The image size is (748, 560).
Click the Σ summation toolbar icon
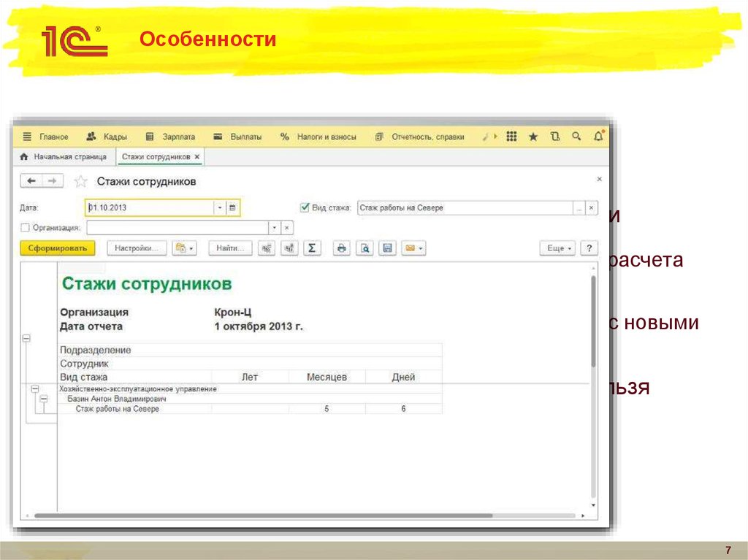(312, 248)
